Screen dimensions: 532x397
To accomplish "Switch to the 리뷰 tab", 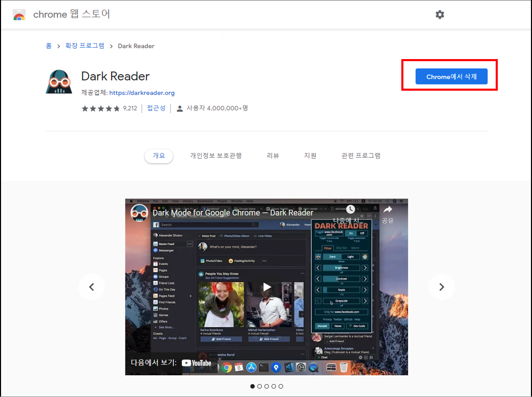I will 273,155.
